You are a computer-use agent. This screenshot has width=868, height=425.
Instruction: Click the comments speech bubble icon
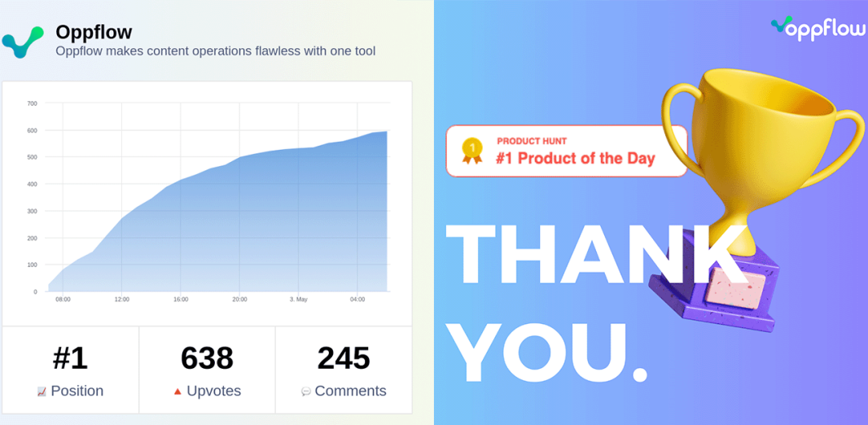305,392
